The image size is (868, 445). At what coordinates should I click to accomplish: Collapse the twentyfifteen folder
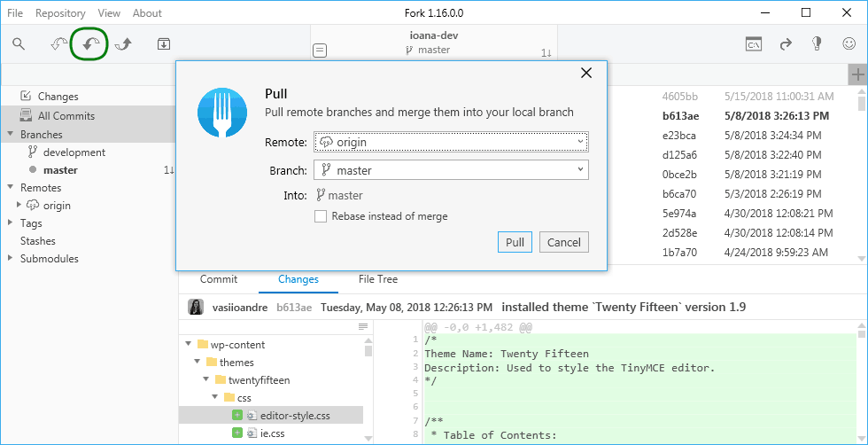tap(205, 379)
